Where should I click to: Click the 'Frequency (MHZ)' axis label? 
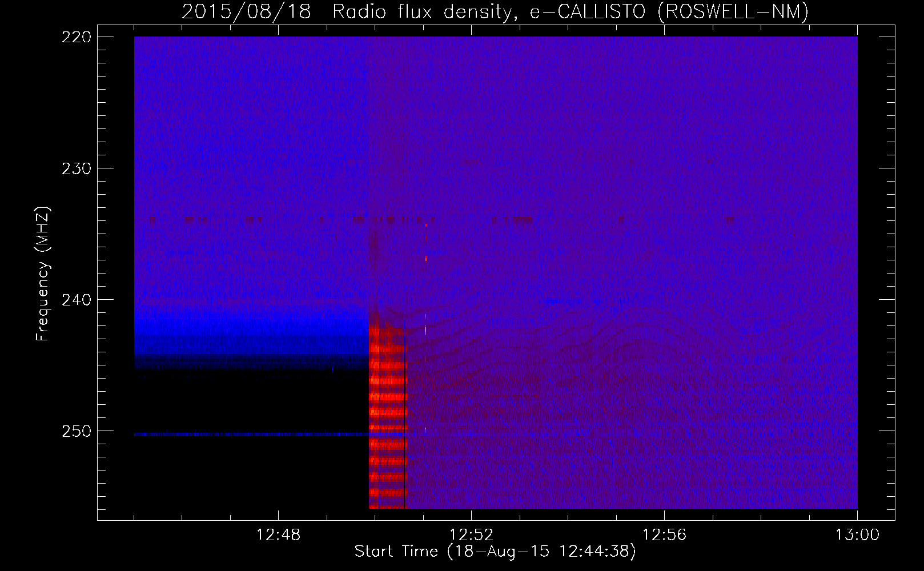click(x=43, y=274)
